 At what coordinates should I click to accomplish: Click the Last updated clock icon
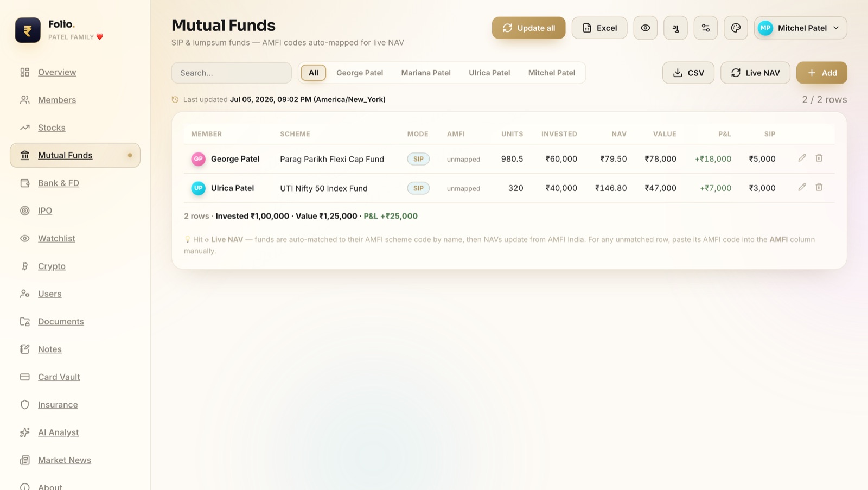[175, 100]
